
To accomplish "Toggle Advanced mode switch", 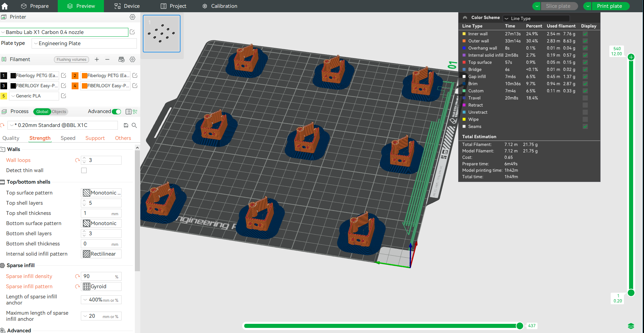I will click(117, 112).
